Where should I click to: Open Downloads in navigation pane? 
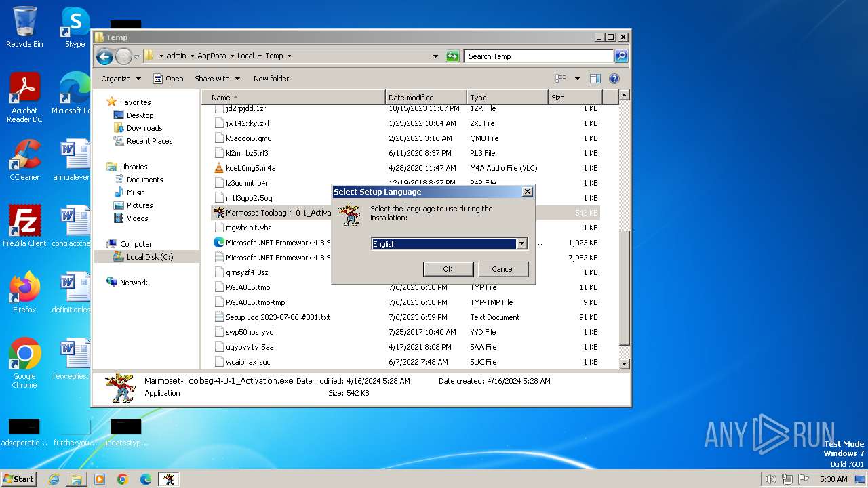pos(144,128)
